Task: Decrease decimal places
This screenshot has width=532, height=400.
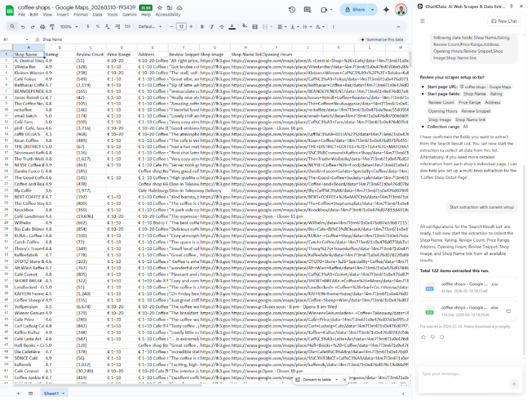Action: click(x=107, y=27)
